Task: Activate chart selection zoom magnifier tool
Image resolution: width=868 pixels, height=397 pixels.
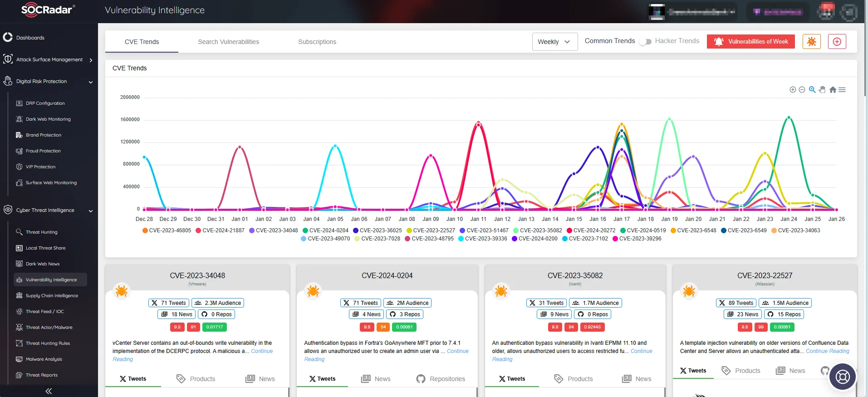Action: 812,90
